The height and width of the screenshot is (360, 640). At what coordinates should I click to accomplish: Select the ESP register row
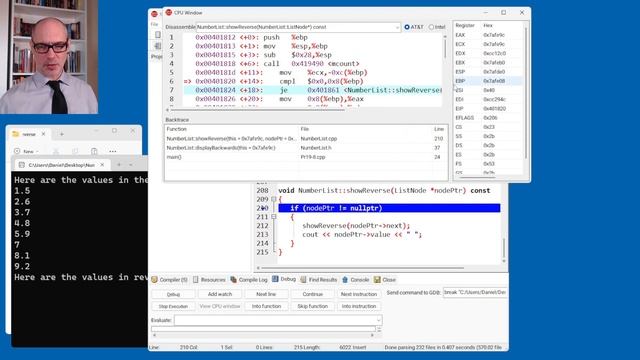tap(488, 72)
